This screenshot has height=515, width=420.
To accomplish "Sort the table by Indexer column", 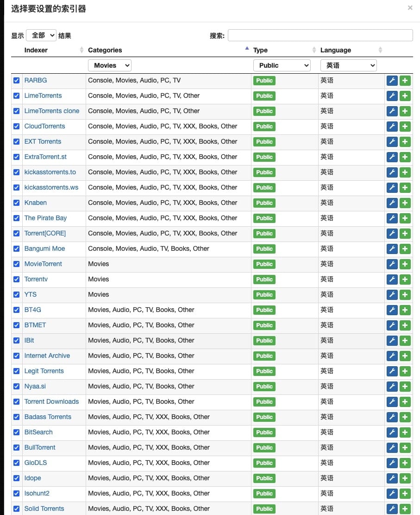I will click(36, 50).
